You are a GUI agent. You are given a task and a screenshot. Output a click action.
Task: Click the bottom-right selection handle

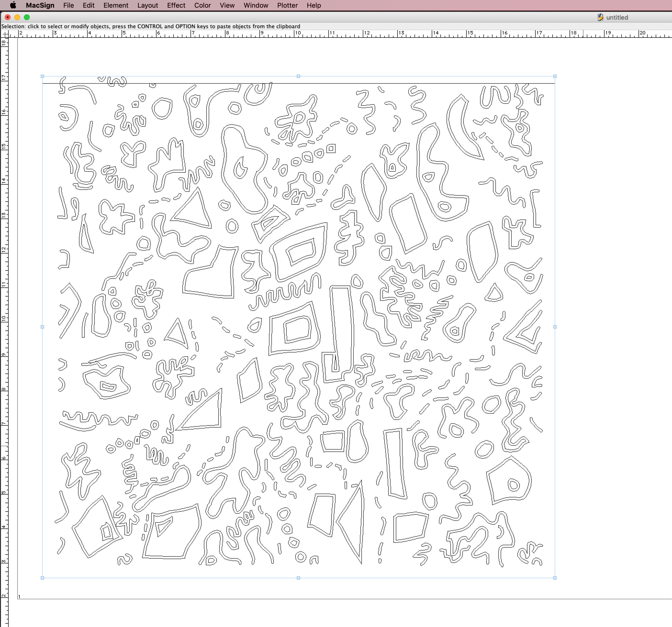pos(555,578)
